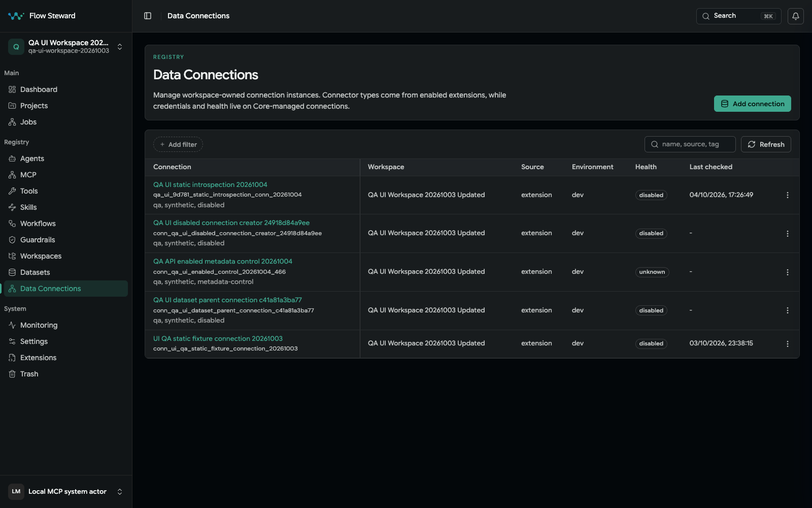Click the name, source, tag filter field
The image size is (812, 508).
point(690,144)
